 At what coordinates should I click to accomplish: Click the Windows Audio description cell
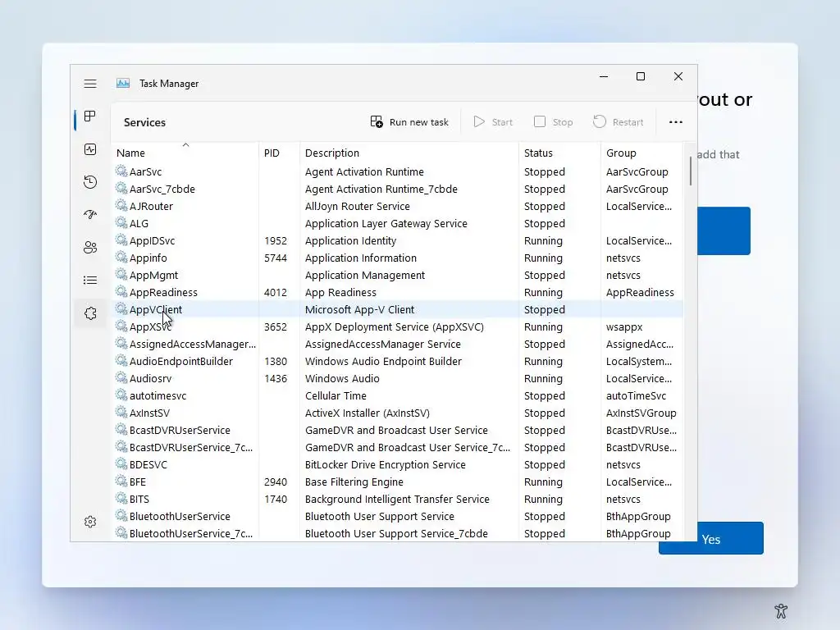342,379
